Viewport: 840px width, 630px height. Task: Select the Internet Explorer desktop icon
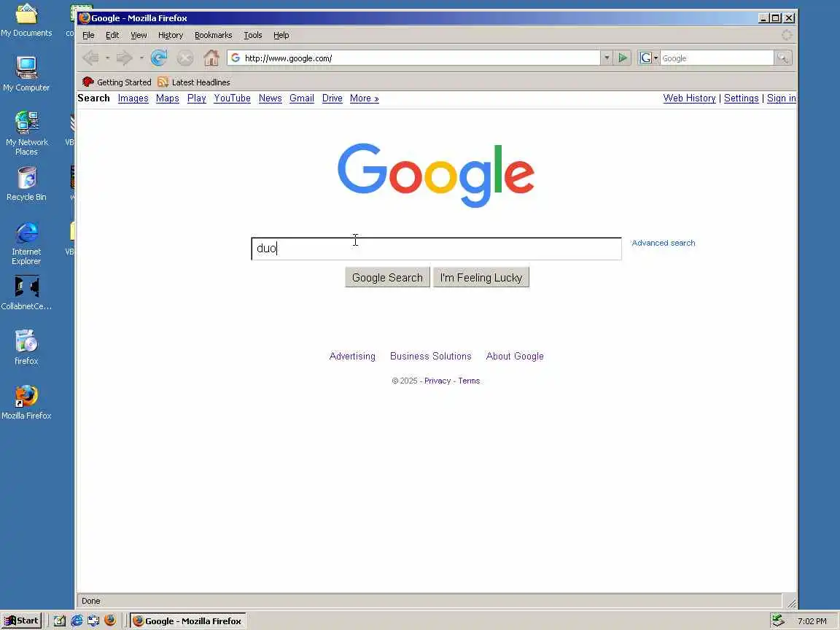click(x=26, y=244)
